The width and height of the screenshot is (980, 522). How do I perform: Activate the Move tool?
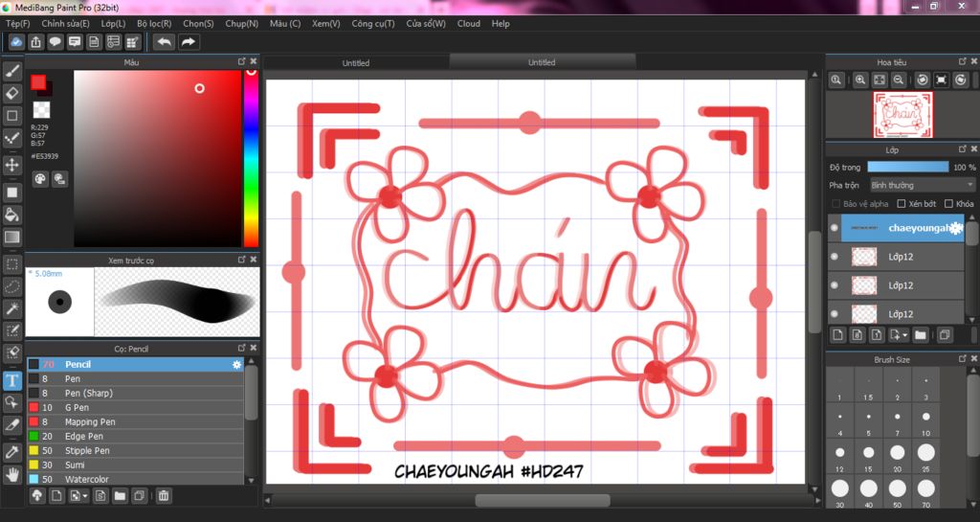pyautogui.click(x=12, y=165)
